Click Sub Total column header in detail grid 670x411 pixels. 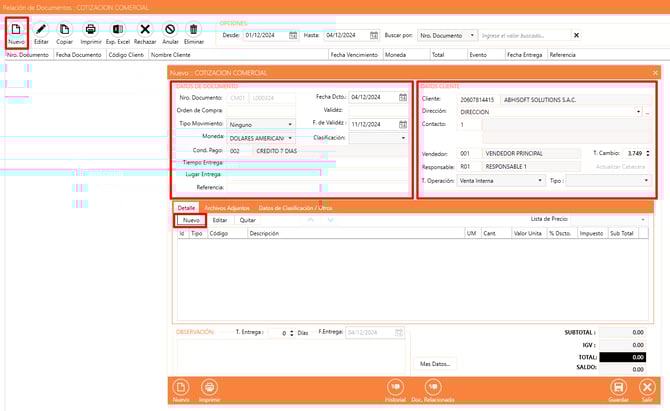tap(623, 233)
